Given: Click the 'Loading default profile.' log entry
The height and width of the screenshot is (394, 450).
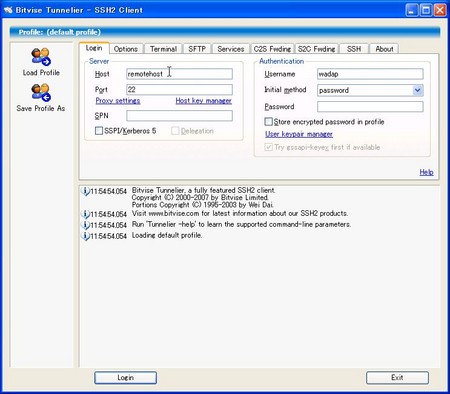Looking at the screenshot, I should click(x=167, y=235).
